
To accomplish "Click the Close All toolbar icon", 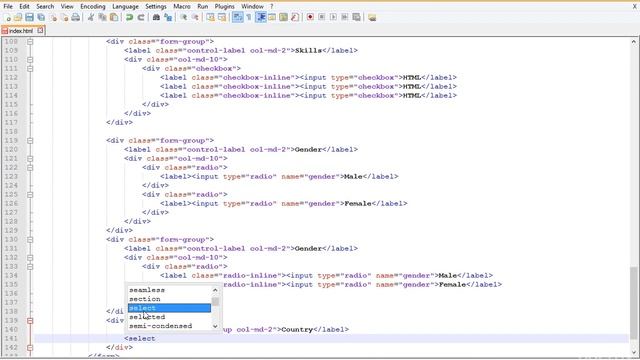I will pyautogui.click(x=64, y=18).
